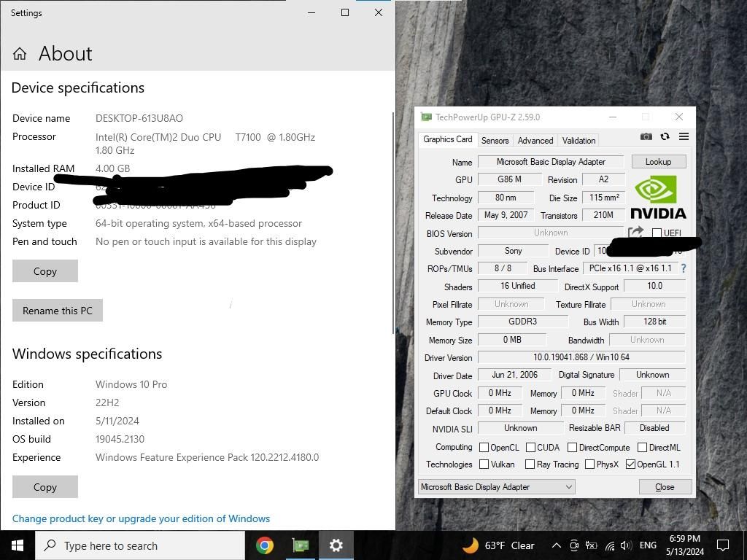This screenshot has width=747, height=560.
Task: Click the Settings Home icon
Action: coord(20,54)
